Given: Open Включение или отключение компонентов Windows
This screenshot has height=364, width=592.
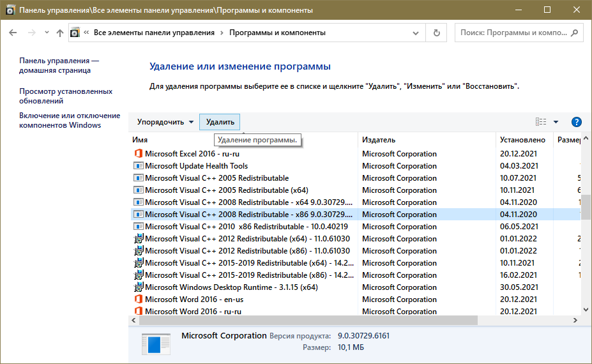Looking at the screenshot, I should (x=70, y=120).
